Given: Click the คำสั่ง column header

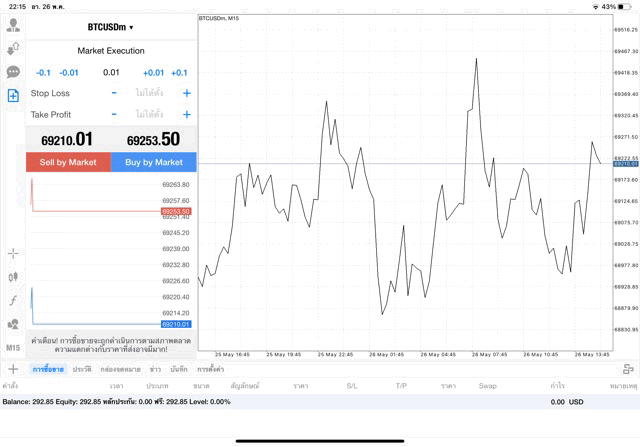Looking at the screenshot, I should [10, 386].
